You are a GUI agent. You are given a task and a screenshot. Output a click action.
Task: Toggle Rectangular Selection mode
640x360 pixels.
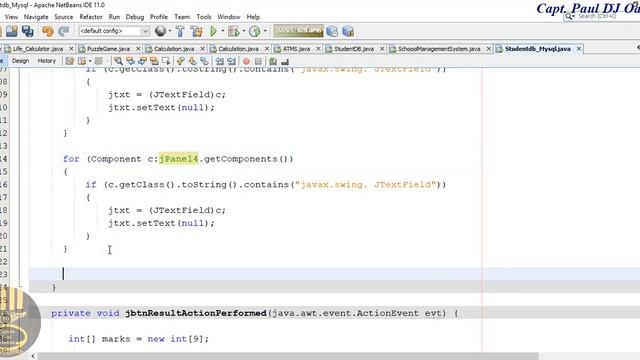coord(166,61)
